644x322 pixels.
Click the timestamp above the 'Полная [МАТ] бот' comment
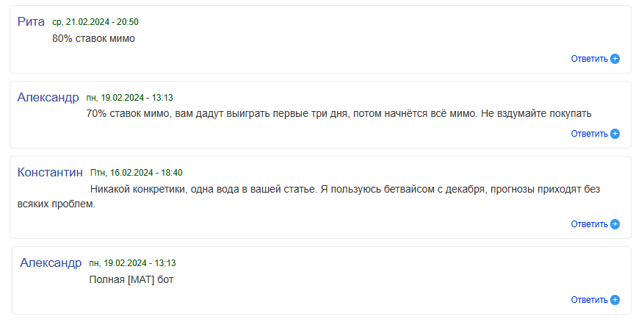tap(132, 262)
